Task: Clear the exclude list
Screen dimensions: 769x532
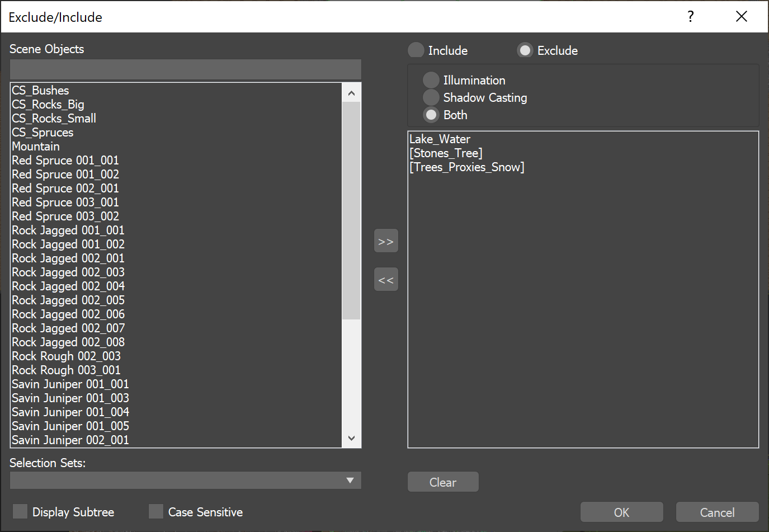Action: 442,482
